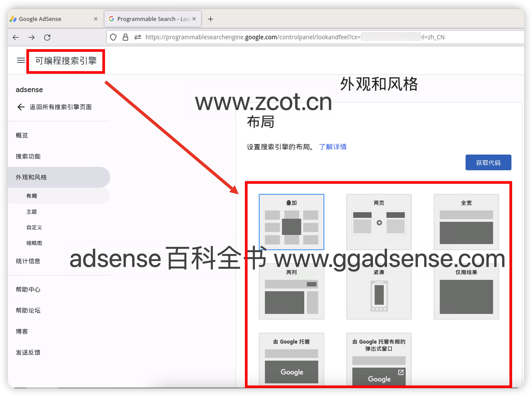Select the 全宽 full-width layout card
This screenshot has width=532, height=396.
click(466, 222)
